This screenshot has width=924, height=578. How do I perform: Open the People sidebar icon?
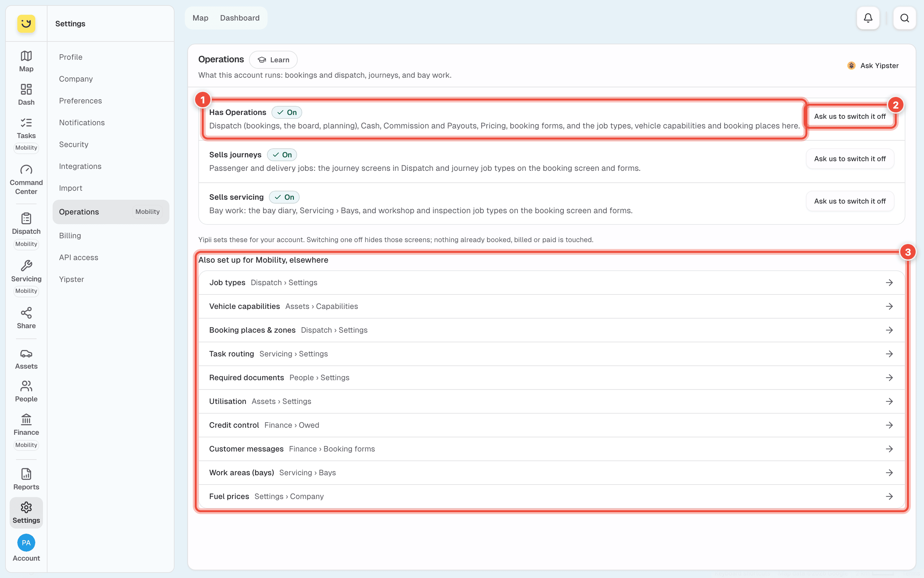tap(26, 391)
